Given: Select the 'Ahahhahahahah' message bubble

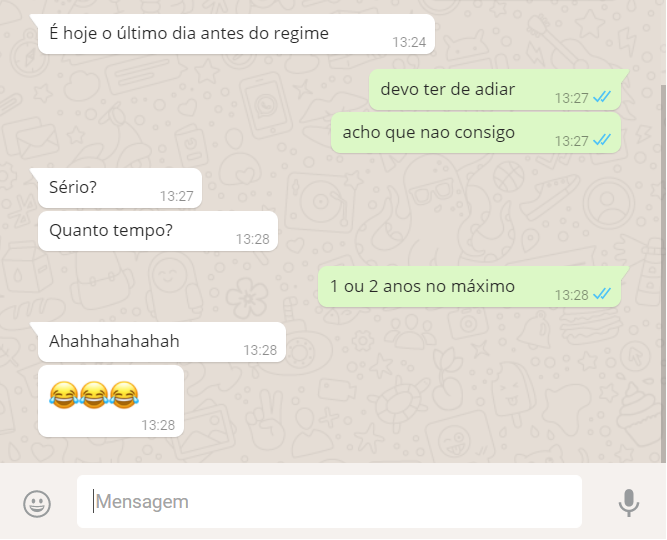Looking at the screenshot, I should click(x=162, y=342).
